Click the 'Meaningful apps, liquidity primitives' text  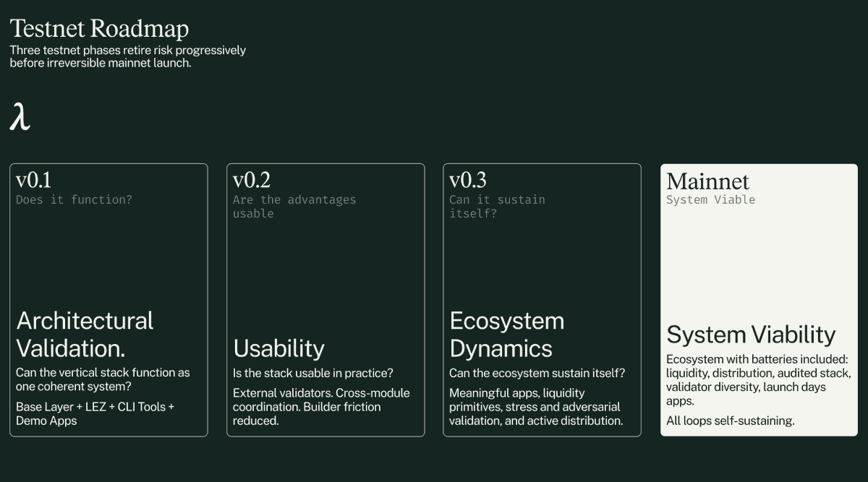[x=536, y=407]
